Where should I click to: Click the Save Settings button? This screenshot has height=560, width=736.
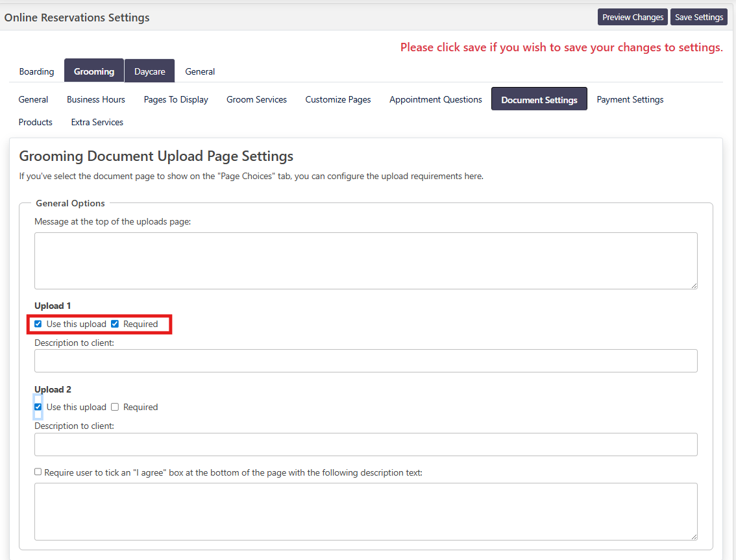coord(698,18)
